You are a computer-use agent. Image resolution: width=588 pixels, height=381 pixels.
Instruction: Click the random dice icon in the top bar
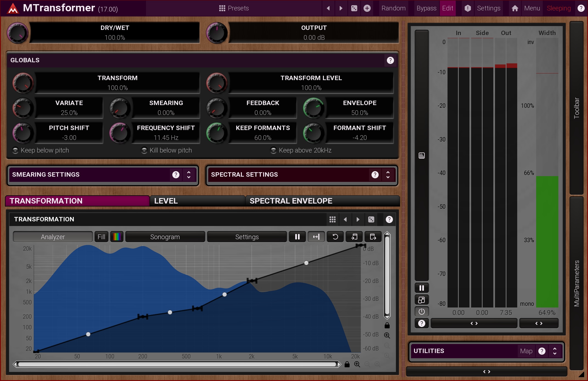click(x=354, y=8)
